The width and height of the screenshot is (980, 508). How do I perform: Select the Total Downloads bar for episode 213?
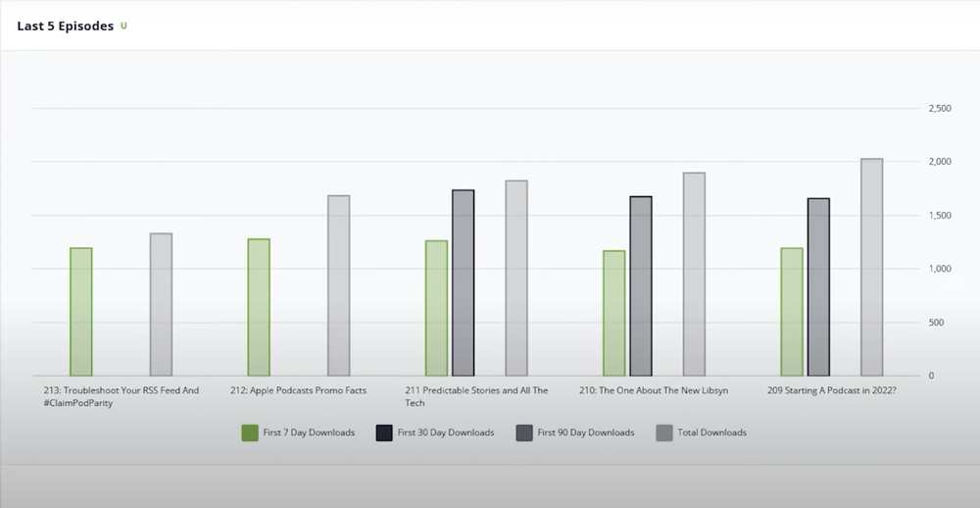(161, 305)
